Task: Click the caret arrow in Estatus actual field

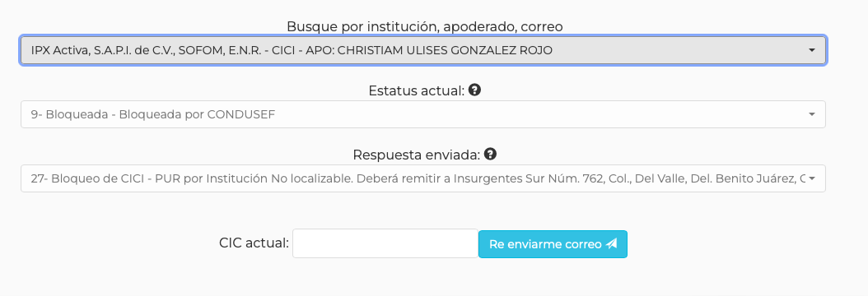Action: 811,114
